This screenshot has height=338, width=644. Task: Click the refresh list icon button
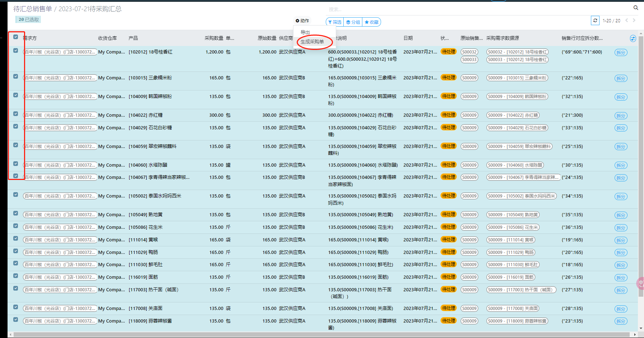tap(595, 20)
